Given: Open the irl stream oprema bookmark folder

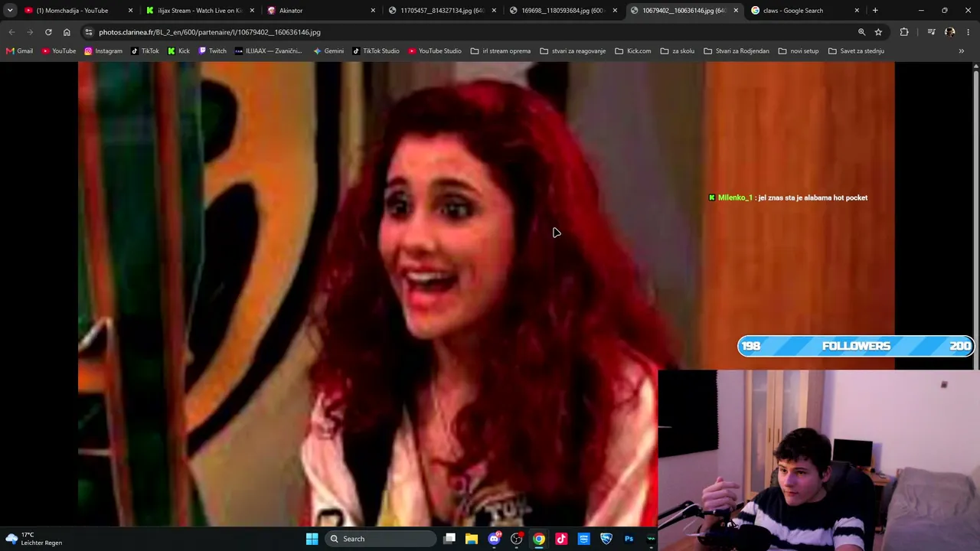Looking at the screenshot, I should (501, 51).
